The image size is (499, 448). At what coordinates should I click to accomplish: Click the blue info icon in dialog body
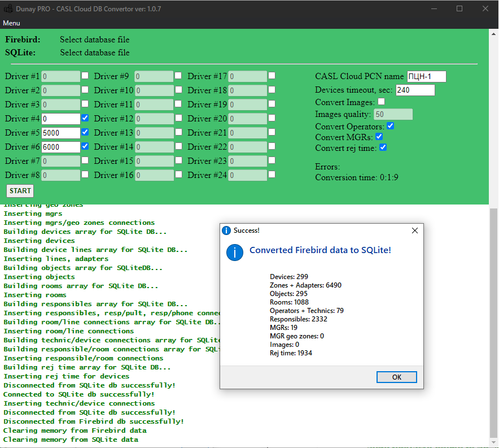[x=235, y=253]
